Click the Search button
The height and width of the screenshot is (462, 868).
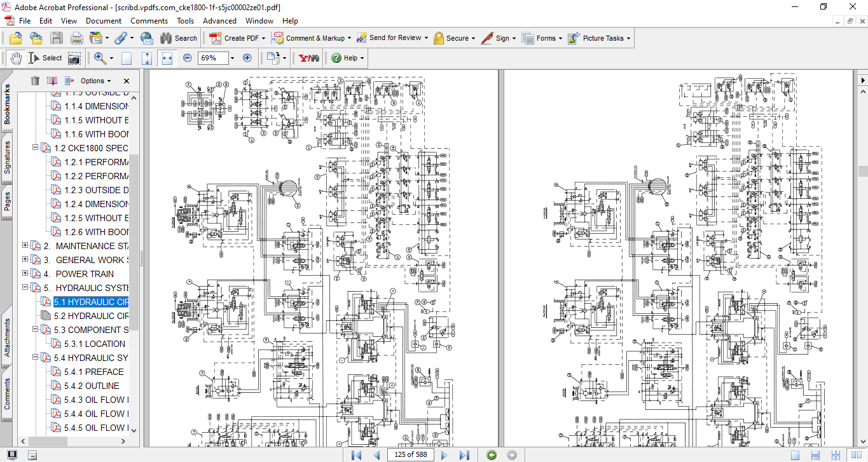tap(179, 38)
